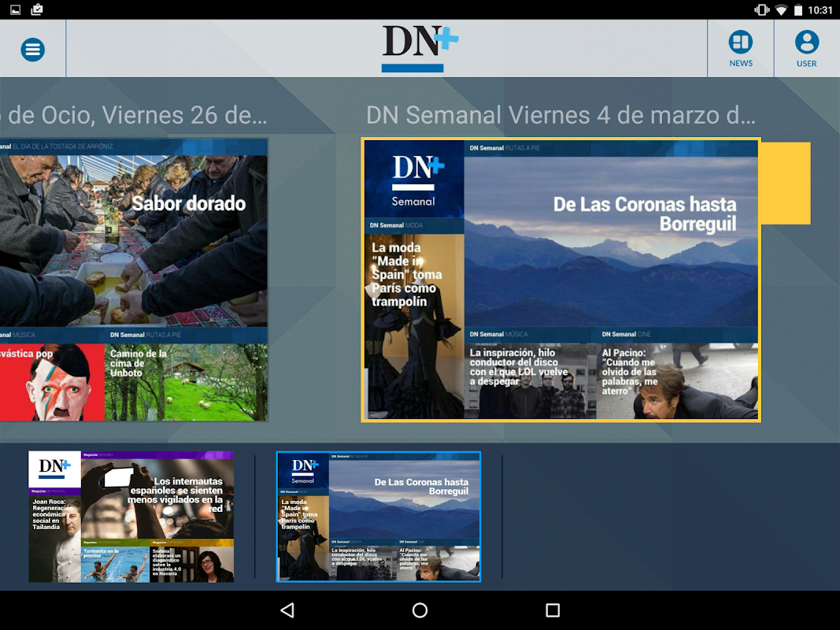The image size is (840, 630).
Task: Tap Android Recent apps button
Action: point(553,610)
